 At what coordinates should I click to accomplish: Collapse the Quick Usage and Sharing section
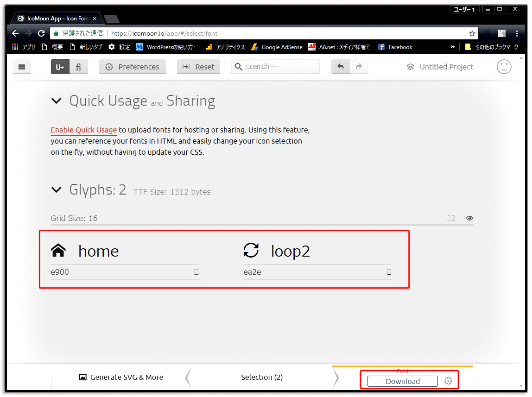click(x=56, y=101)
